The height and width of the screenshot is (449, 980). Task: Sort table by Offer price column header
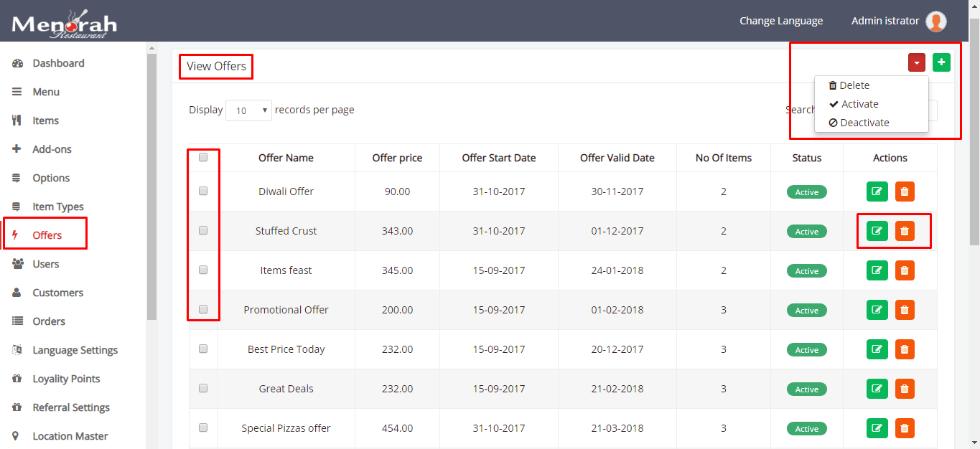coord(397,158)
